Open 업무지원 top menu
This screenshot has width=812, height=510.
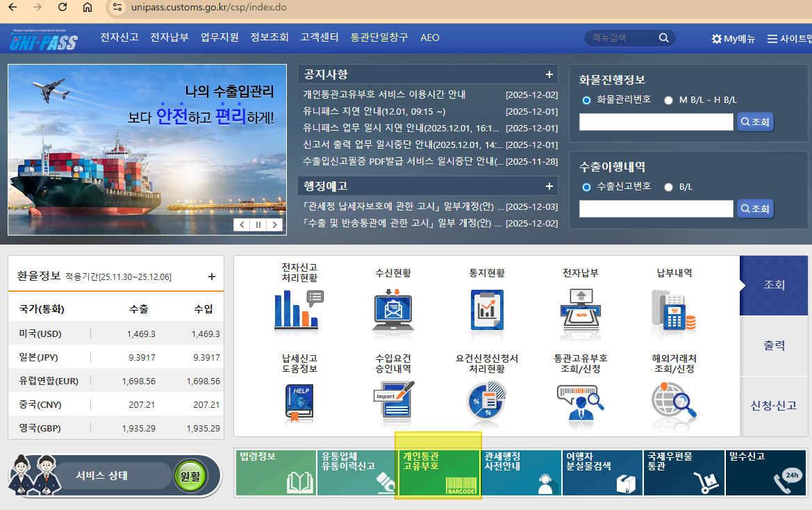(x=219, y=38)
